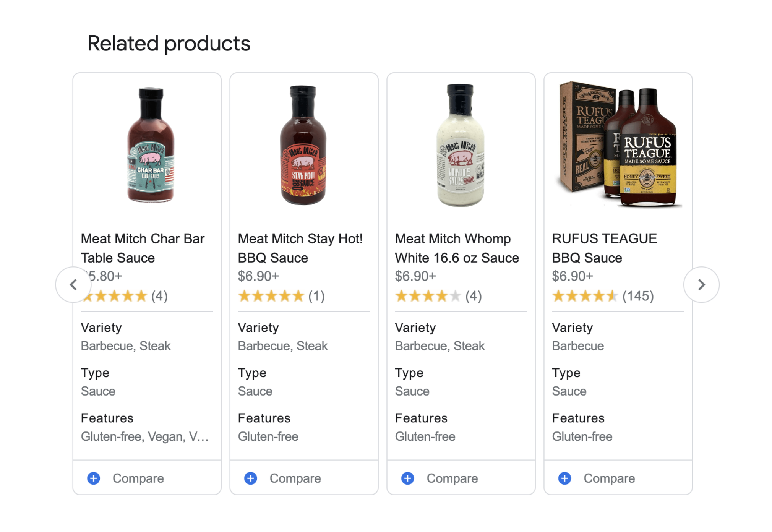Select the 4-star rating on Whomp White sauce

[428, 295]
